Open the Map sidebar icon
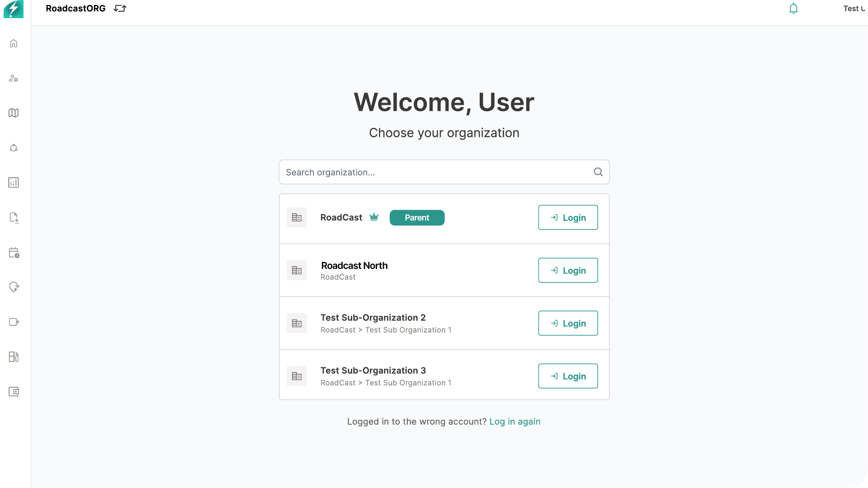 (14, 113)
